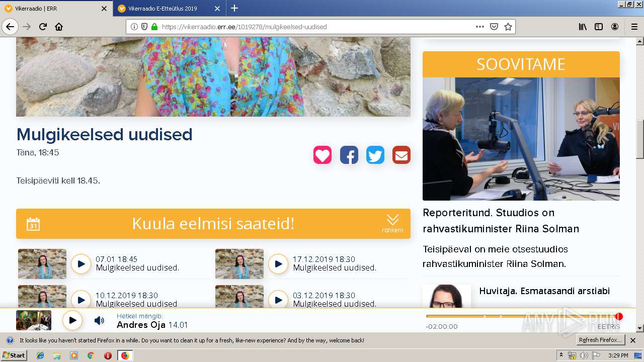
Task: Click Firefox taskbar button
Action: point(125,355)
